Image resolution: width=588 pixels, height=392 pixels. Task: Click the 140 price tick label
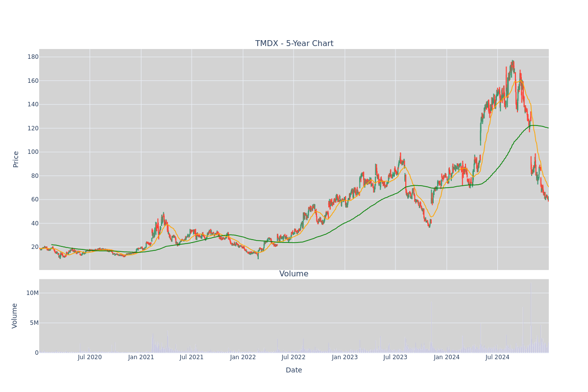[x=32, y=104]
